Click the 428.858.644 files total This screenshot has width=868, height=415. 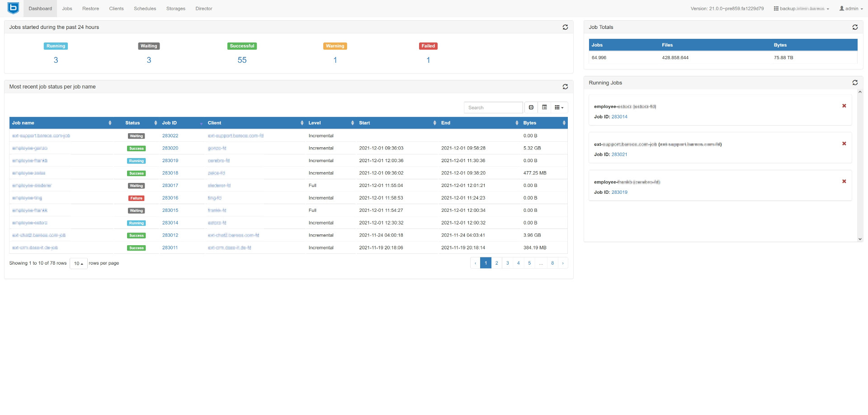pos(675,58)
